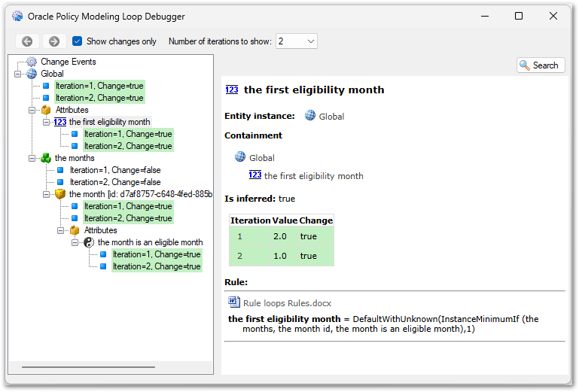Collapse the months entity node
Screen dimensions: 579x392
(x=32, y=158)
